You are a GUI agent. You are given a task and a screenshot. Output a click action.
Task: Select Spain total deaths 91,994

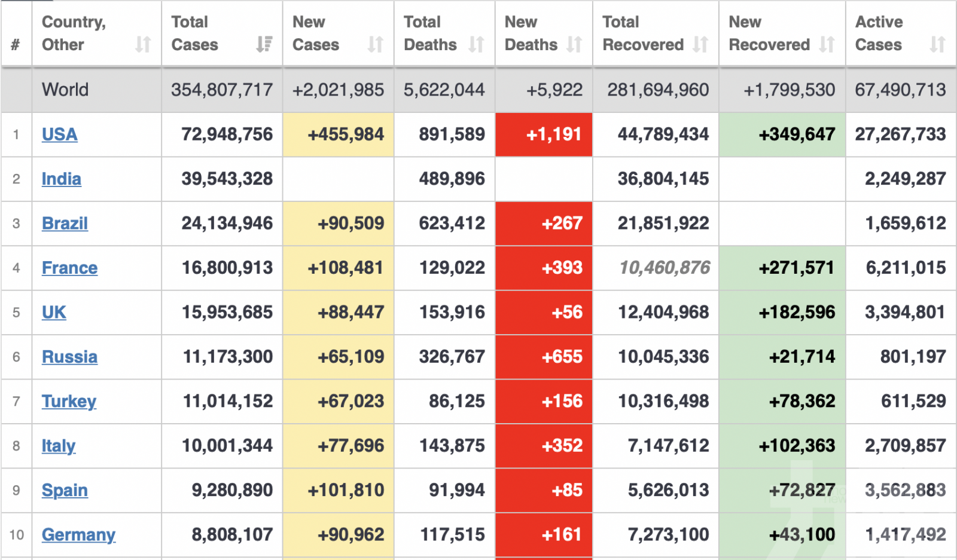click(x=457, y=491)
